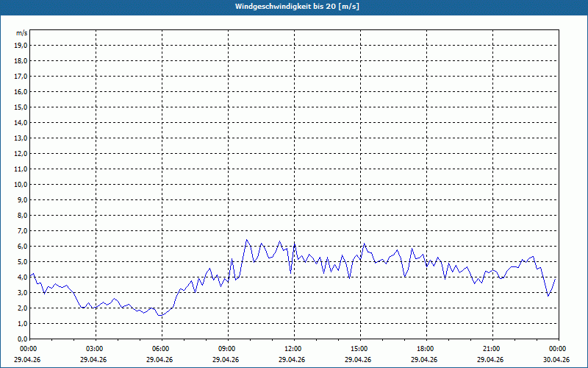Click the "2,0" y-axis value
Viewport: 588px width, 368px height.
(22, 308)
